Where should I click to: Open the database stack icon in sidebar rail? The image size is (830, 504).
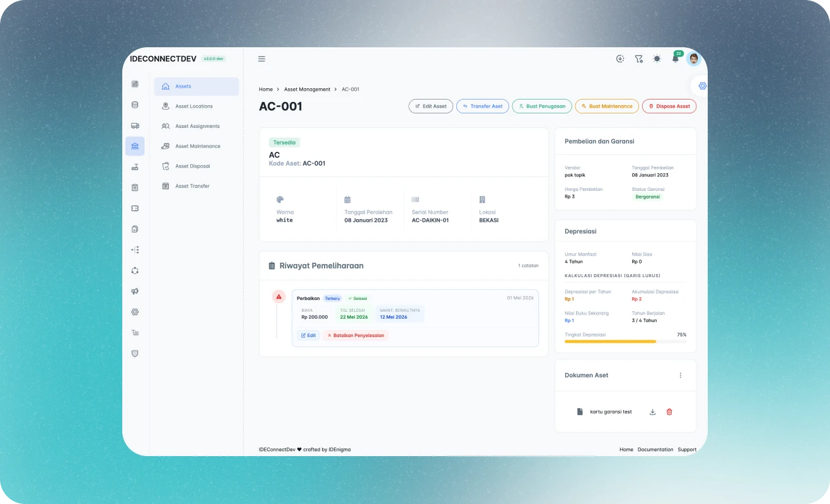pyautogui.click(x=135, y=105)
